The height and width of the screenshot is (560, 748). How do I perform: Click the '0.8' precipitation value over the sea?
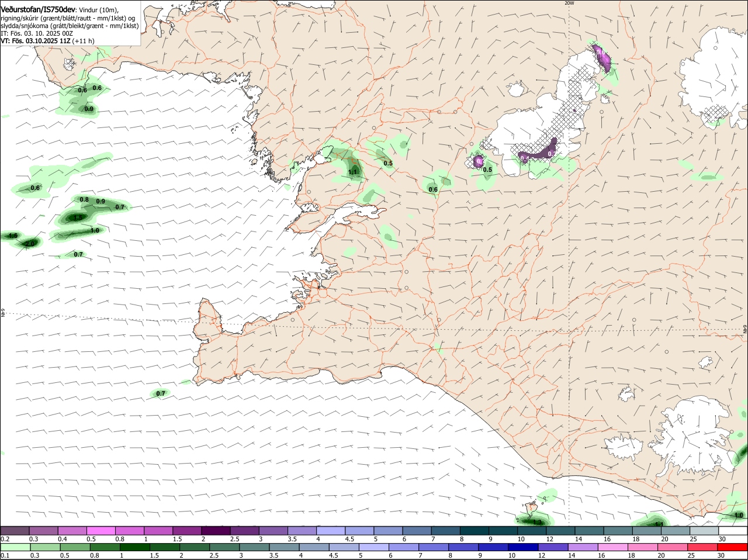[x=84, y=200]
